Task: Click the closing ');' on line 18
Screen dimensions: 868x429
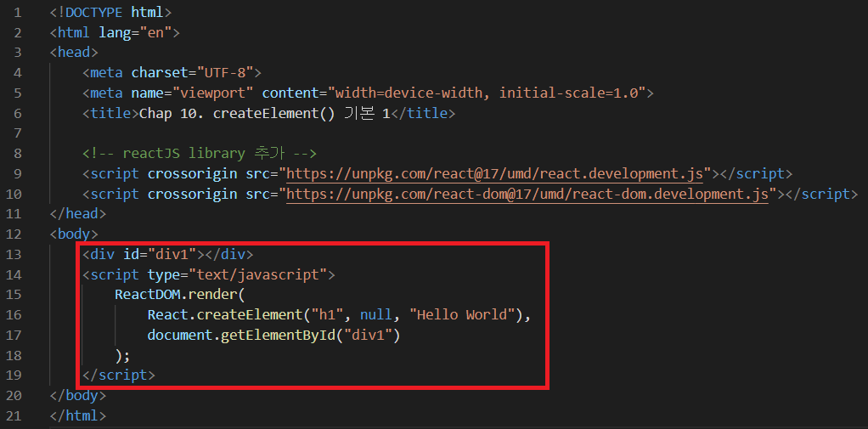Action: pos(123,355)
